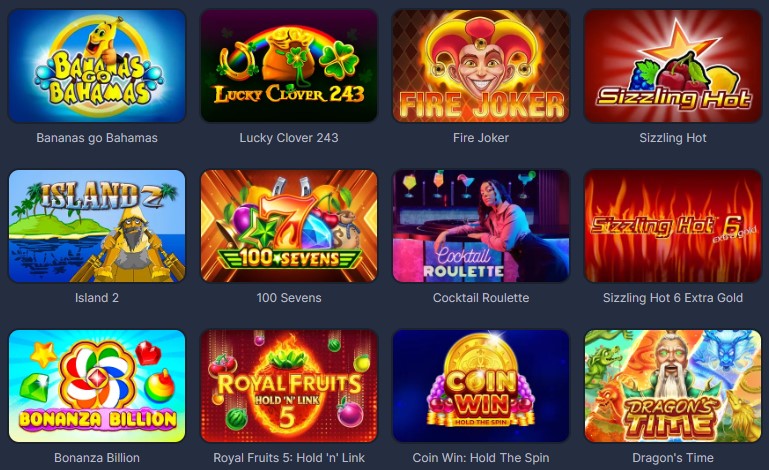Click the "Cocktail Roulette" title link

click(481, 298)
